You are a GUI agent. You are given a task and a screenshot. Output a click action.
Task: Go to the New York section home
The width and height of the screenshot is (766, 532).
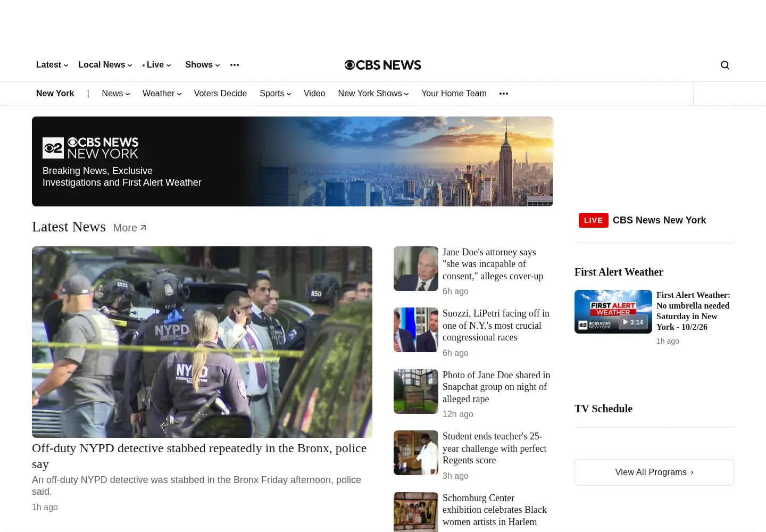55,94
